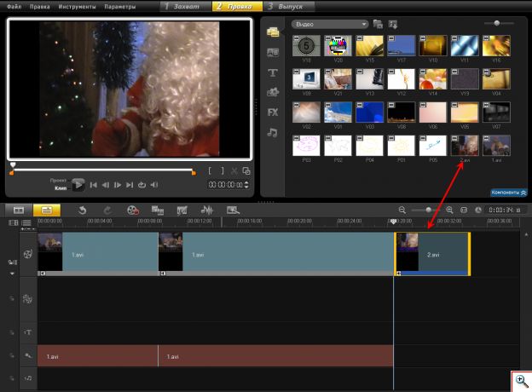Open the Sound Mixer waveform icon
The image size is (532, 392).
(x=206, y=210)
